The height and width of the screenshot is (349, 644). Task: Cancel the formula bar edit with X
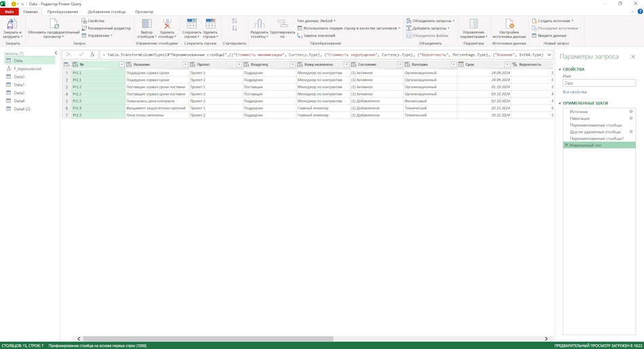pyautogui.click(x=68, y=55)
